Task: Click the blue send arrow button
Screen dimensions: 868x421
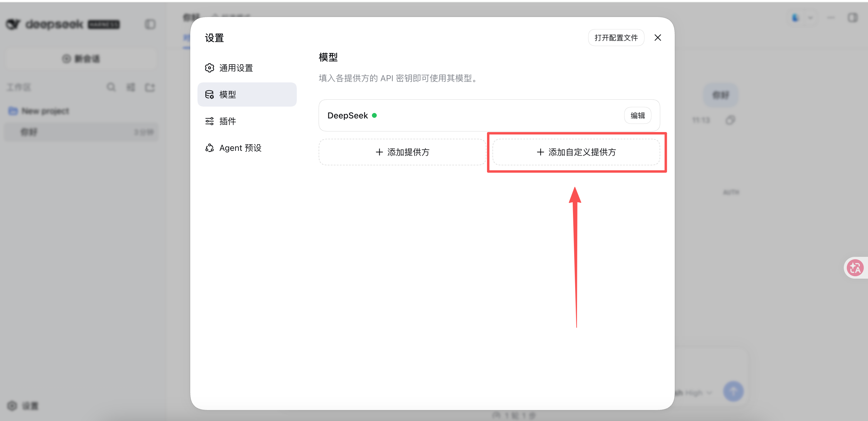Action: click(733, 391)
